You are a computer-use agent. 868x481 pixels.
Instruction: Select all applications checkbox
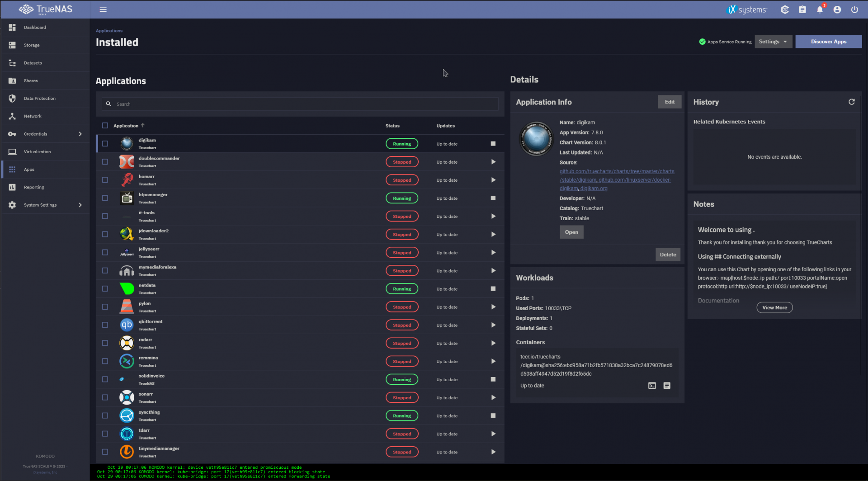105,126
